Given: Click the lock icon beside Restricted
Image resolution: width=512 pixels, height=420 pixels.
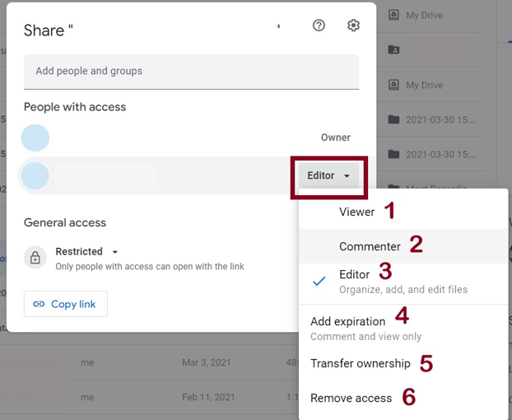Looking at the screenshot, I should click(x=35, y=258).
